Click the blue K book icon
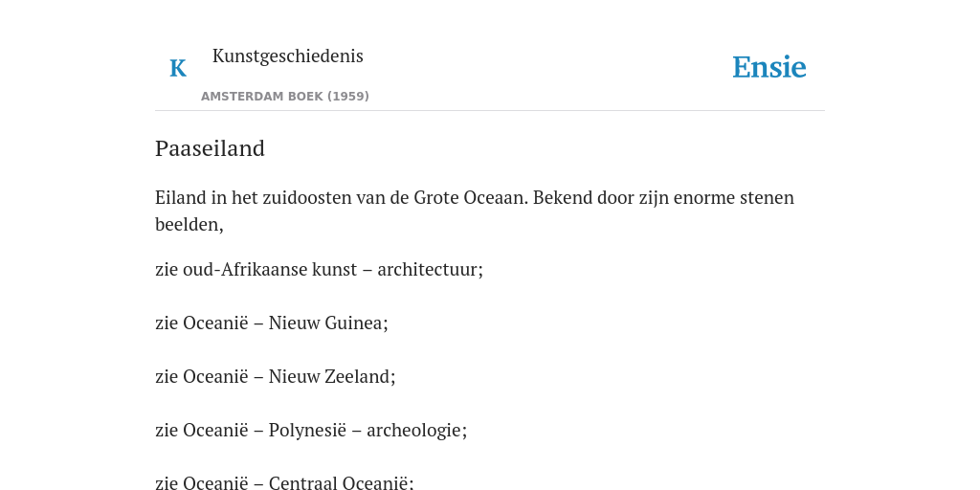980x490 pixels. click(178, 68)
